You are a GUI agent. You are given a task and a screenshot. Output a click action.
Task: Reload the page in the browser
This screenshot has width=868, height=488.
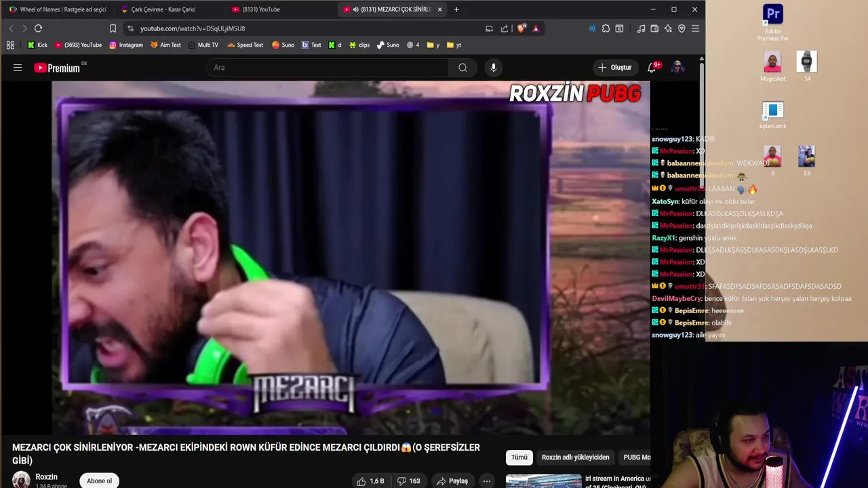38,28
